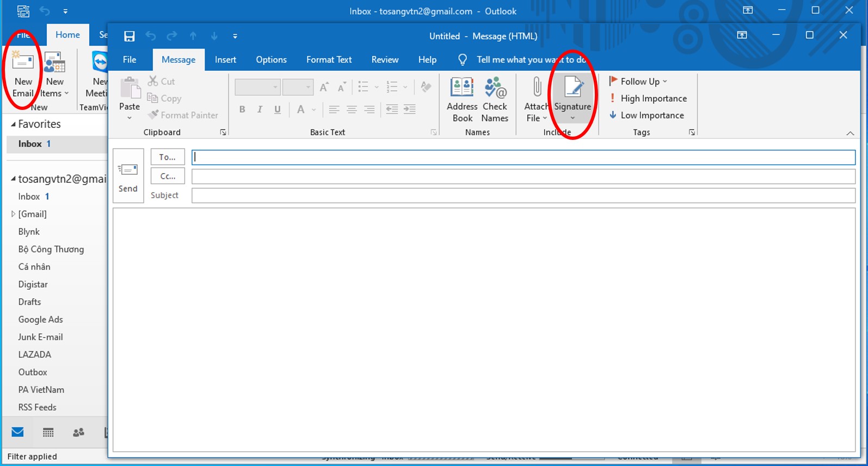Open New Items in the Outlook main window
Viewport: 868px width, 466px height.
pyautogui.click(x=55, y=74)
